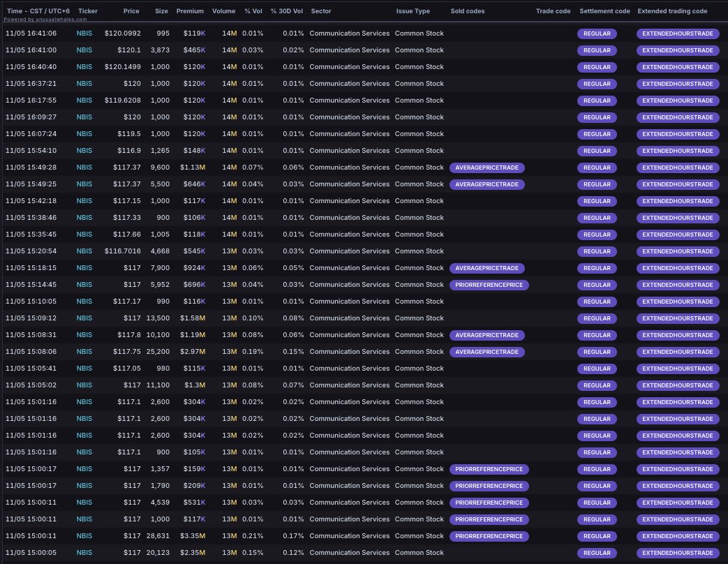The image size is (728, 564).
Task: Select price $117.8 cell
Action: click(129, 335)
